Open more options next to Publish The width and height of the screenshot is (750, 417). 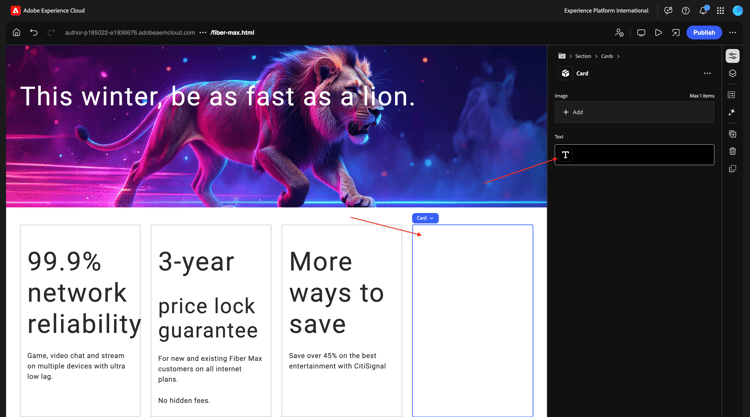pyautogui.click(x=732, y=33)
